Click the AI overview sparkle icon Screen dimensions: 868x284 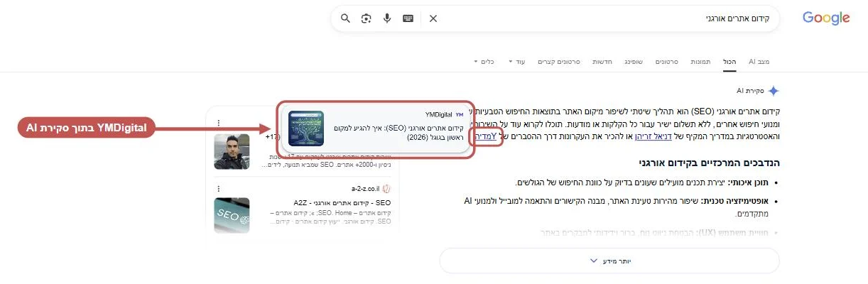click(x=774, y=91)
